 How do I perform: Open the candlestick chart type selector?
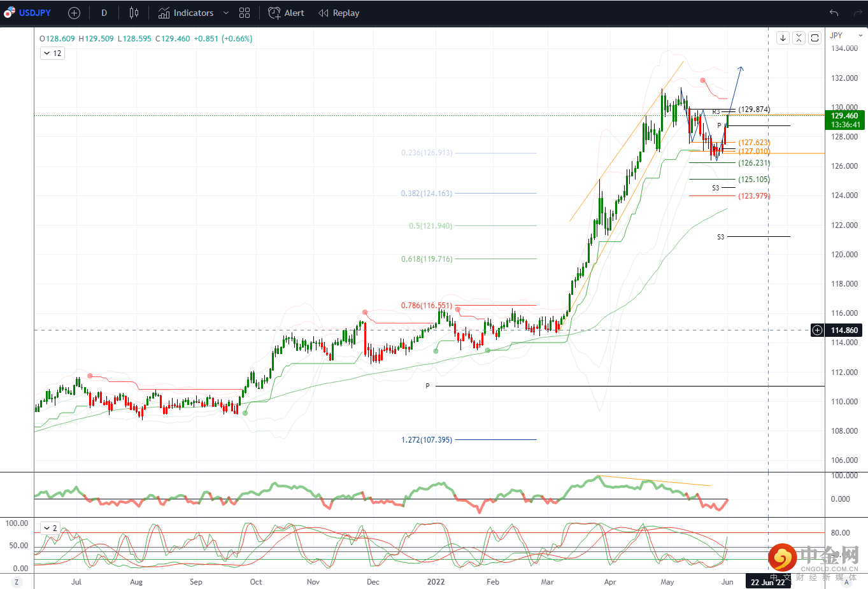134,13
